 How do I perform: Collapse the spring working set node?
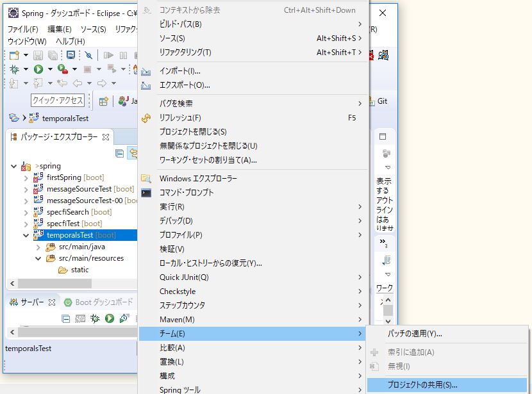pos(14,166)
